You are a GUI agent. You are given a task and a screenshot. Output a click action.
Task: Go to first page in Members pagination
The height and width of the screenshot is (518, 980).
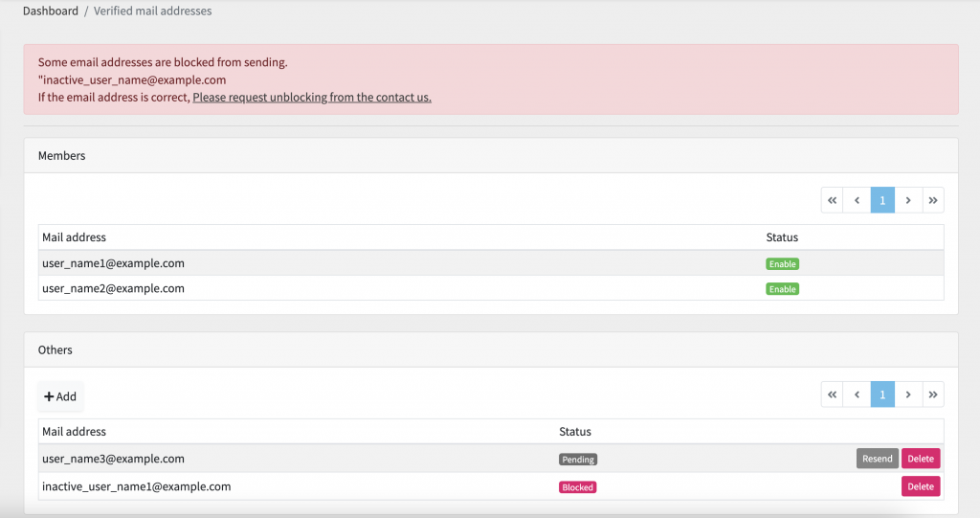click(x=832, y=200)
